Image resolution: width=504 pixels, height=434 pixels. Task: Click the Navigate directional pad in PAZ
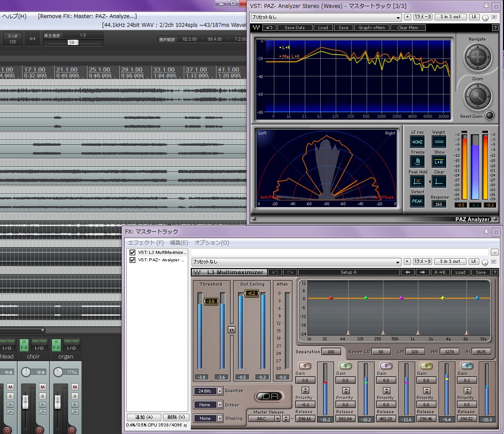tap(477, 57)
